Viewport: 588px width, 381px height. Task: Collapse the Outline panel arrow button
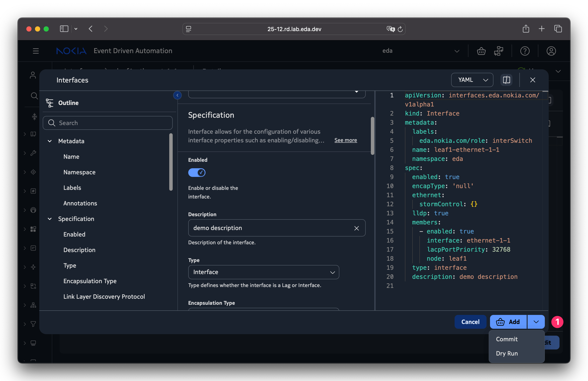[x=177, y=95]
